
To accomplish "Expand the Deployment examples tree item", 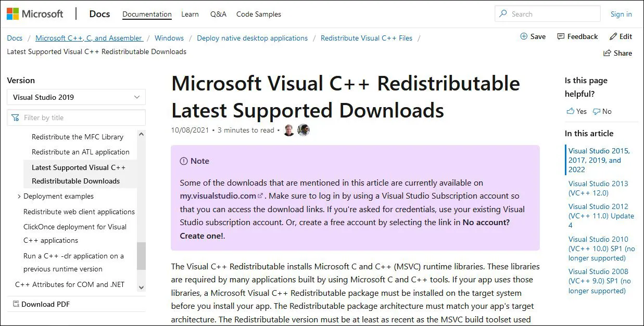I will 19,196.
